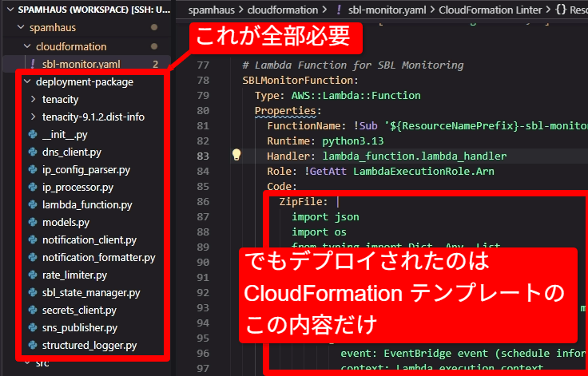
Task: Click Python icon next to dns_client.py
Action: click(32, 152)
